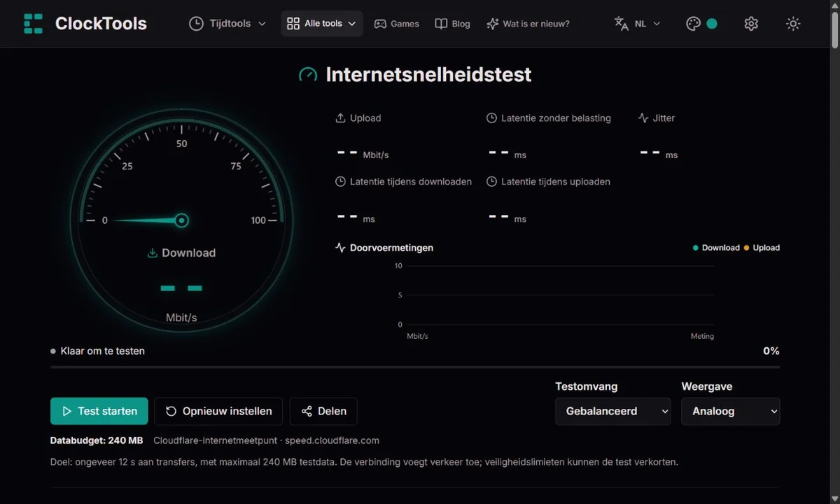Open the Testomvang Gebalanceerd dropdown

coord(613,412)
